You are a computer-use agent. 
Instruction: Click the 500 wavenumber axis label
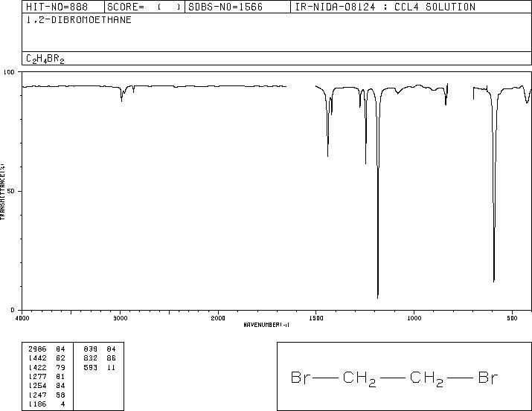(512, 318)
